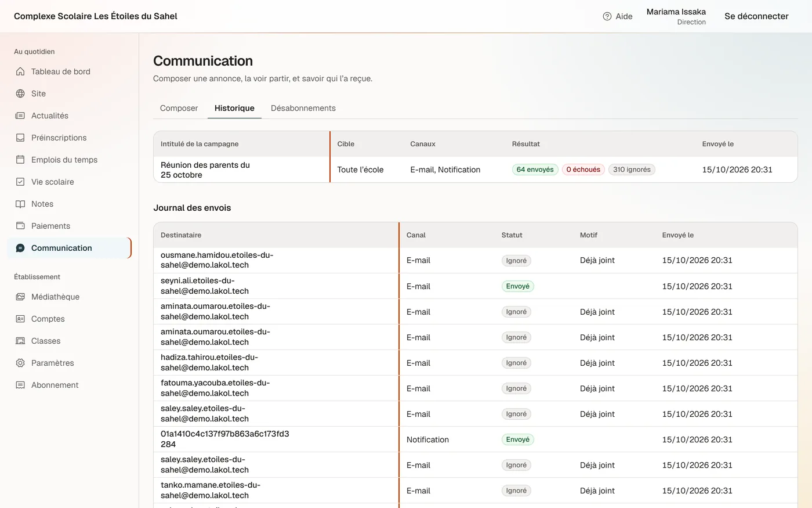Click recipient hadiza.tahirou email address
Viewport: 812px width, 508px height.
[x=209, y=362]
